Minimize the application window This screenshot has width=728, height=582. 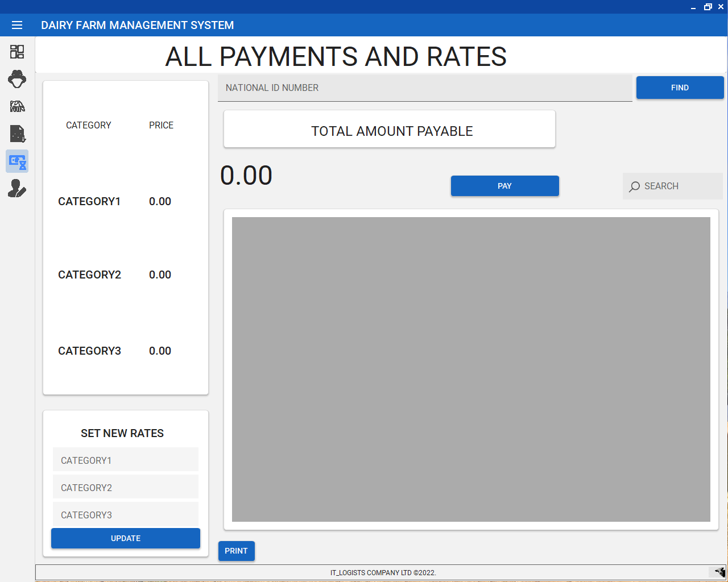[x=693, y=7]
